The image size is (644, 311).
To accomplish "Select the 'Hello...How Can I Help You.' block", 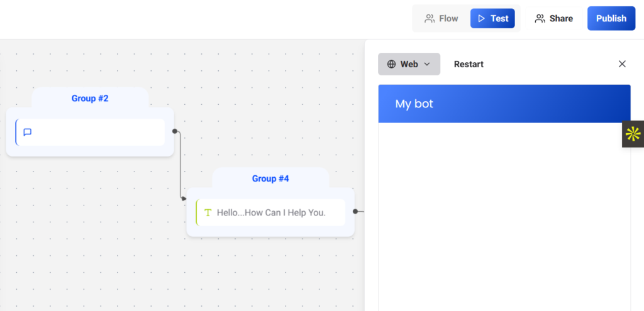I will pyautogui.click(x=271, y=212).
